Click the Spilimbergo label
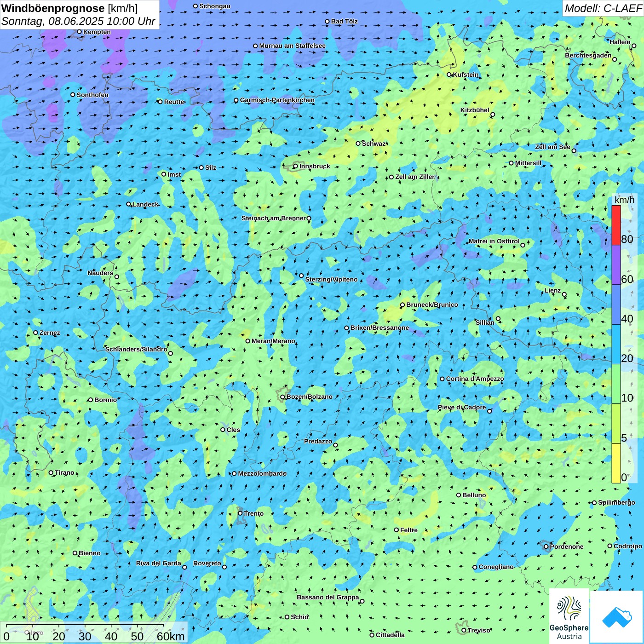 point(616,502)
